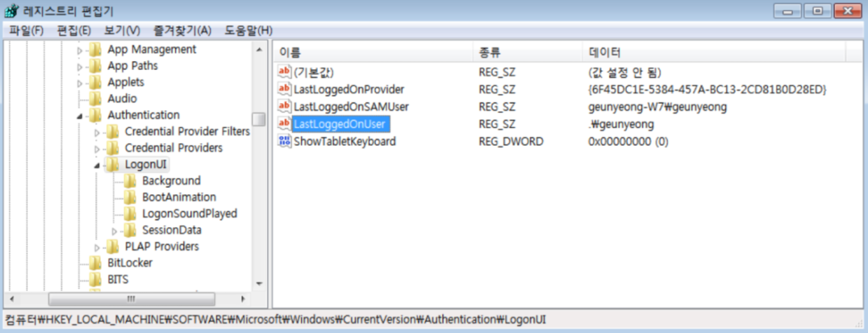Select the LastLoggedOnSAMUser value name
The height and width of the screenshot is (333, 868).
[x=351, y=107]
